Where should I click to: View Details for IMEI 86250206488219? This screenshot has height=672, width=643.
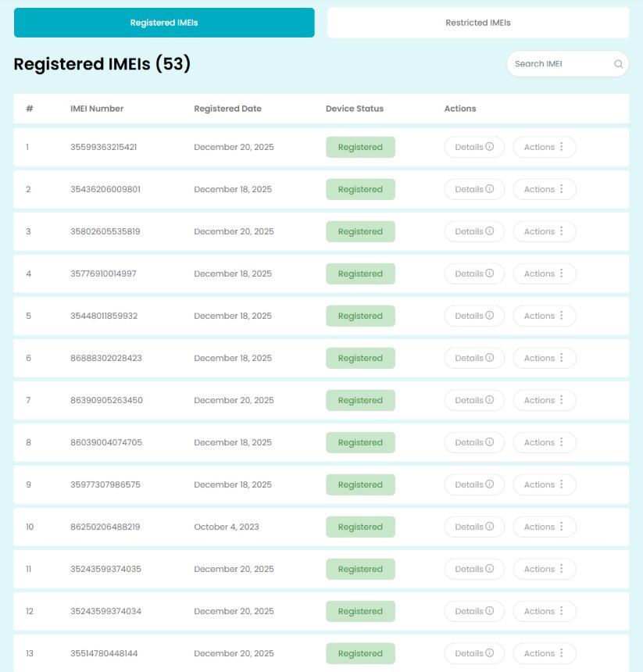pyautogui.click(x=474, y=527)
